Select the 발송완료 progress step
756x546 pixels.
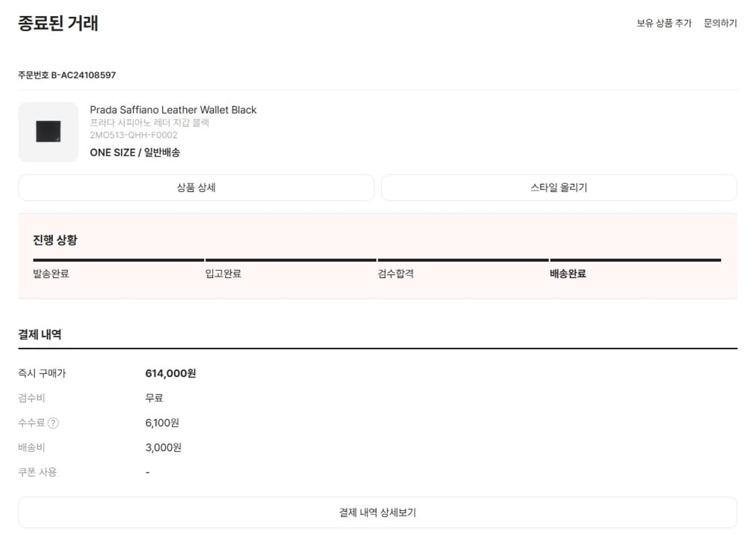[x=51, y=273]
